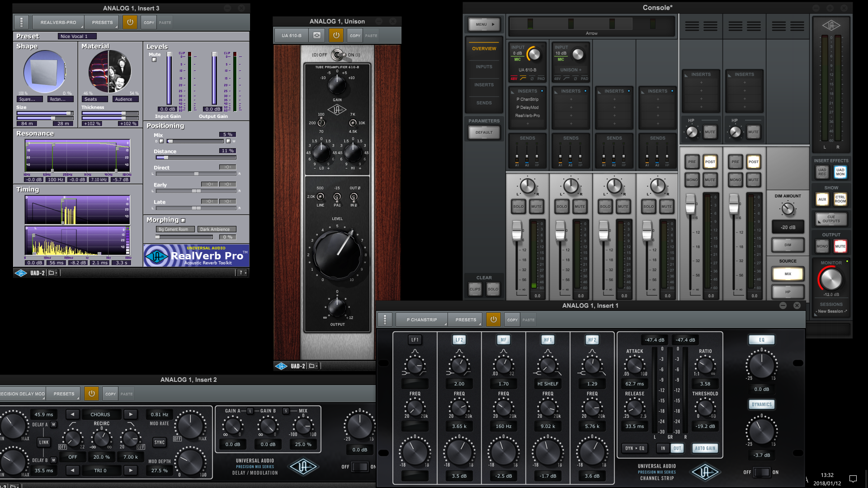Select next delay mode with right arrow beside CHORUS

(131, 414)
